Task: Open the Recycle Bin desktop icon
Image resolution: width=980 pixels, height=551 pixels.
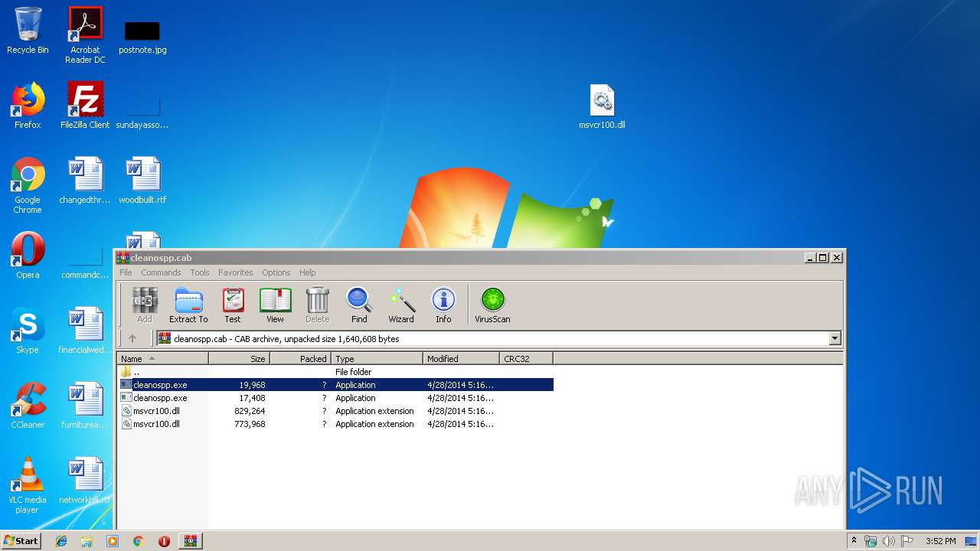Action: tap(28, 31)
